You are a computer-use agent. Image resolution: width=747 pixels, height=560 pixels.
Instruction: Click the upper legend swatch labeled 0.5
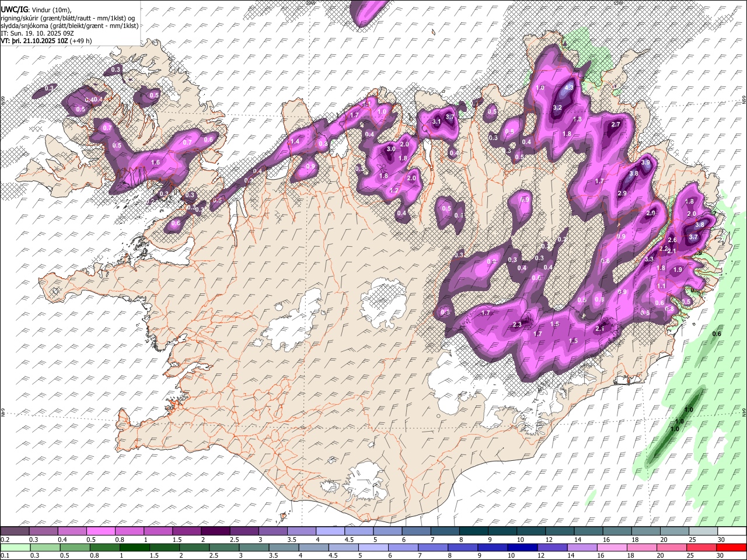(x=100, y=531)
